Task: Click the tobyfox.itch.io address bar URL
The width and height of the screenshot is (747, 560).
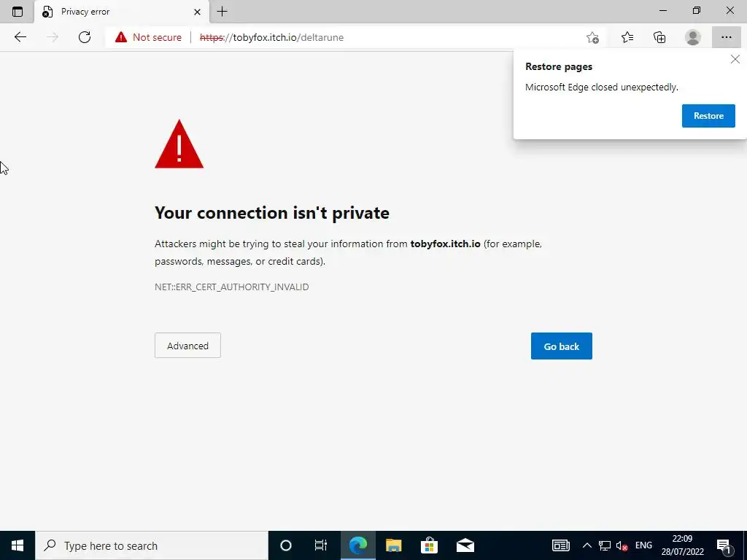Action: click(271, 37)
